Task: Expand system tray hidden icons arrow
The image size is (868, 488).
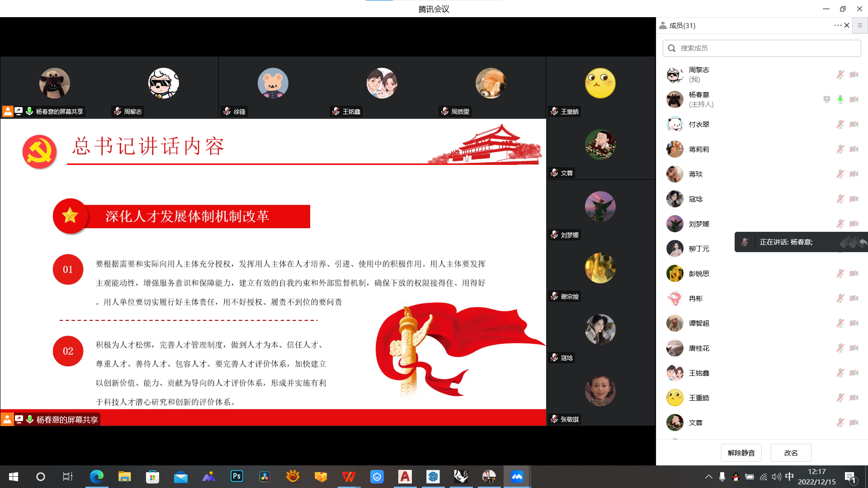Action: [x=708, y=477]
